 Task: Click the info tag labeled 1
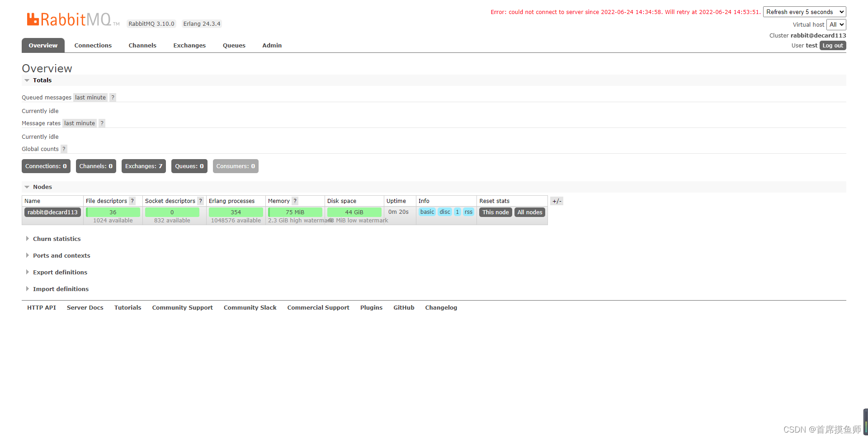coord(458,212)
